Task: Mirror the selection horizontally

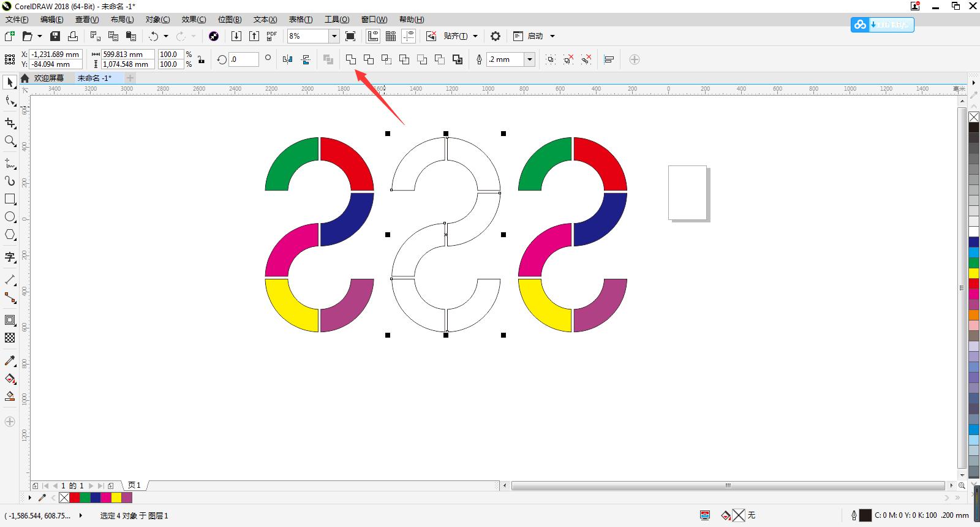Action: pos(288,59)
